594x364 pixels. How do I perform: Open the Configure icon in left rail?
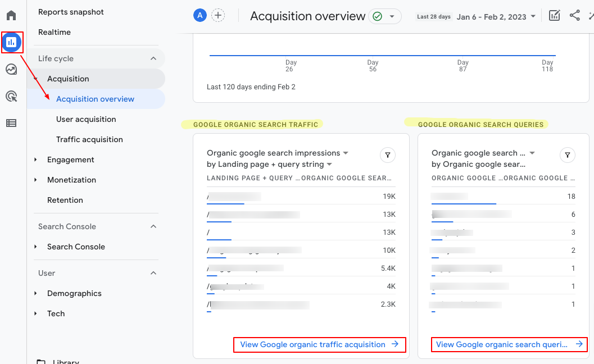pyautogui.click(x=11, y=123)
